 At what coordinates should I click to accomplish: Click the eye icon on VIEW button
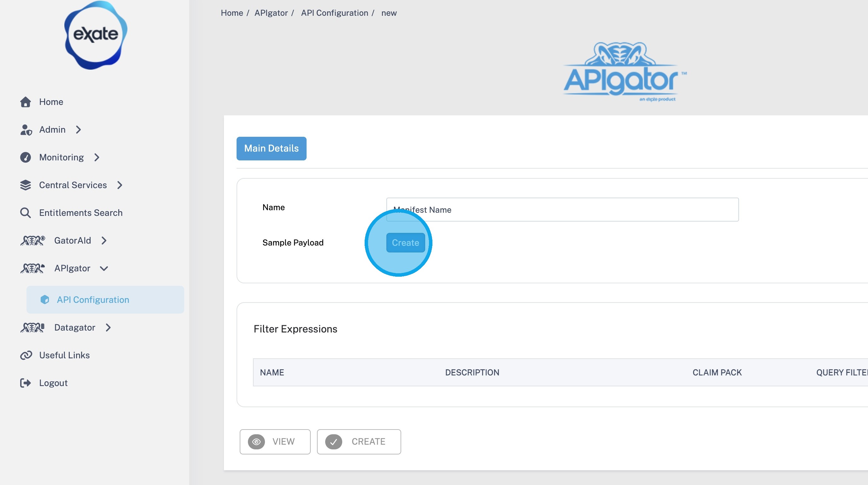[x=256, y=442]
